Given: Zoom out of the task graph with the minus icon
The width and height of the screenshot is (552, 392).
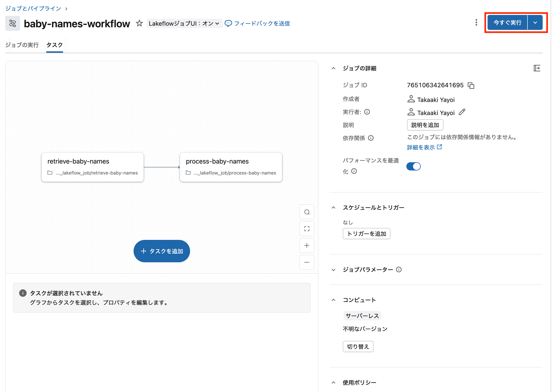Looking at the screenshot, I should pyautogui.click(x=307, y=262).
